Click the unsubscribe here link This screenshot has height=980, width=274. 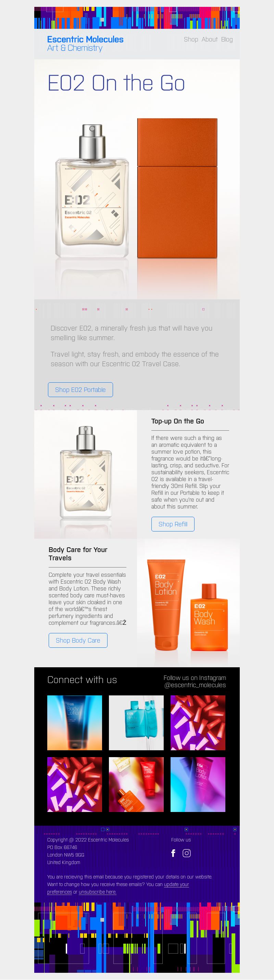click(x=97, y=892)
